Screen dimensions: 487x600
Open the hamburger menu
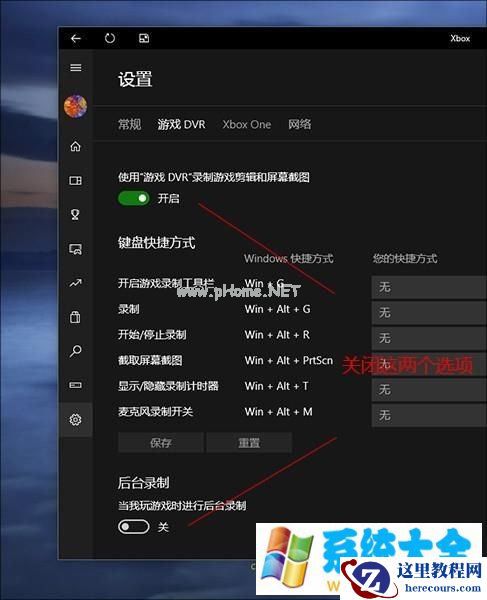pos(76,68)
